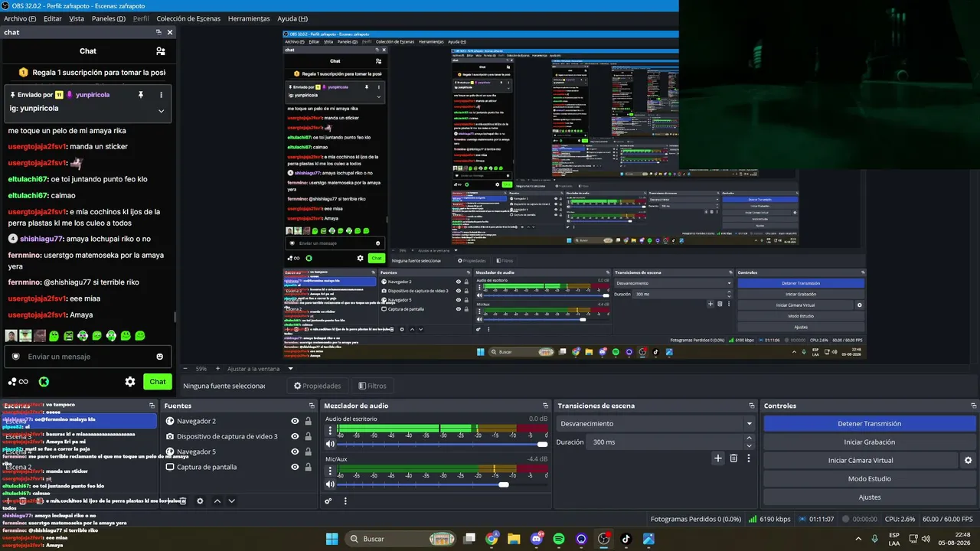This screenshot has height=551, width=980.
Task: Toggle Modo Estudio
Action: [869, 478]
